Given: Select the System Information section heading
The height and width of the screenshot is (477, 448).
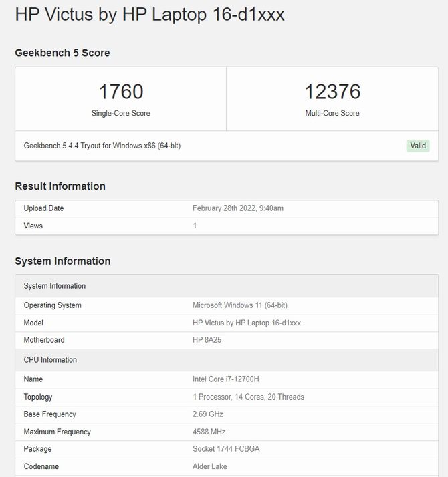Looking at the screenshot, I should pyautogui.click(x=63, y=261).
